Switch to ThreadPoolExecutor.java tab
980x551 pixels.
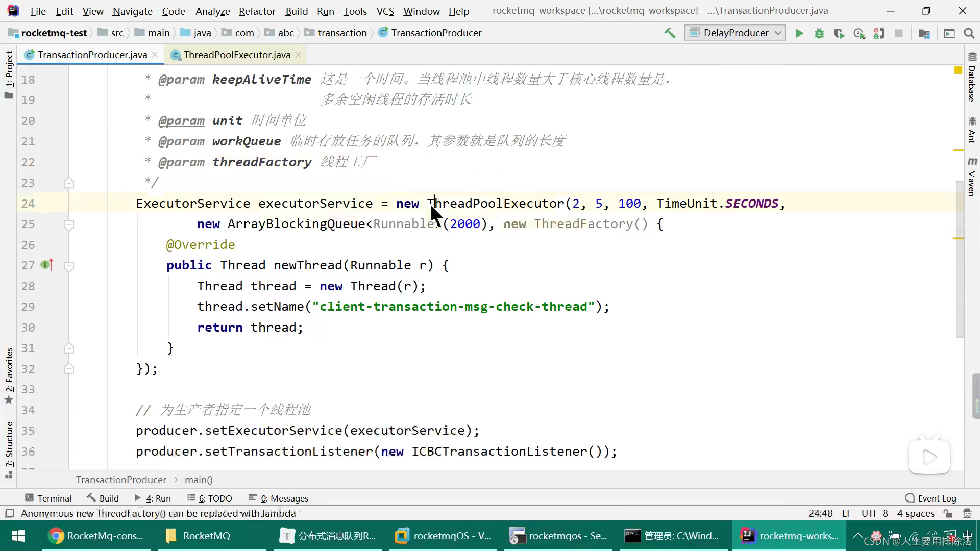(x=237, y=55)
